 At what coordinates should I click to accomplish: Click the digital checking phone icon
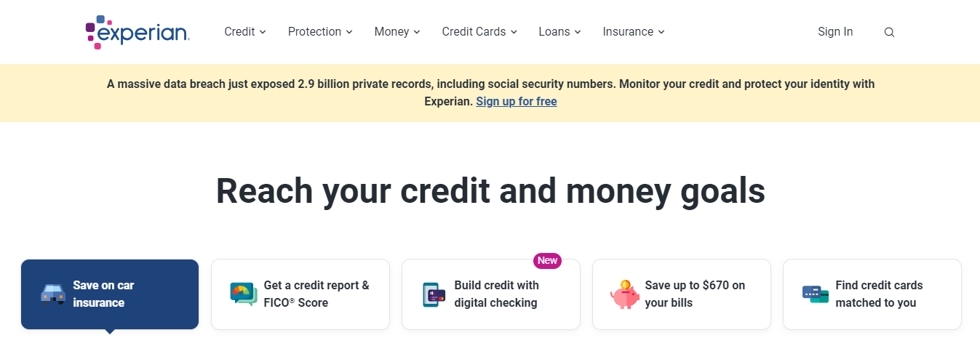(434, 294)
